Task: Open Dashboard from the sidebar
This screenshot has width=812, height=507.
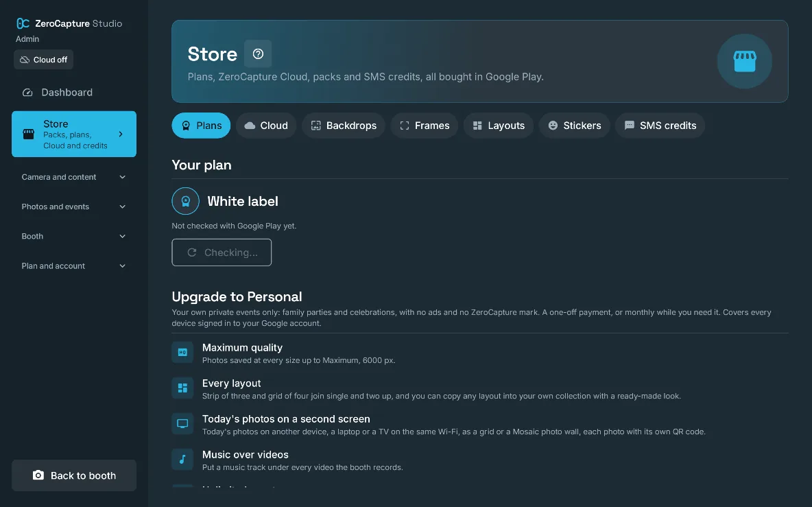Action: pos(74,92)
